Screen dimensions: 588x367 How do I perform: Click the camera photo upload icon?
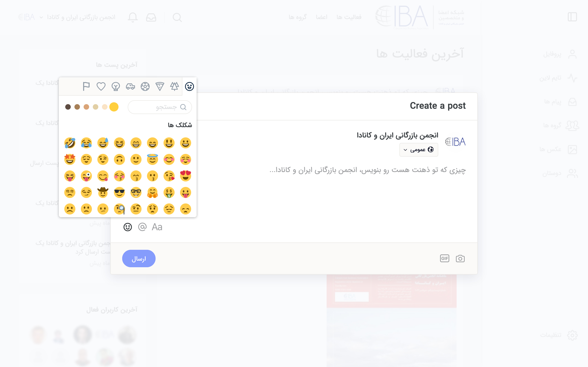[460, 259]
